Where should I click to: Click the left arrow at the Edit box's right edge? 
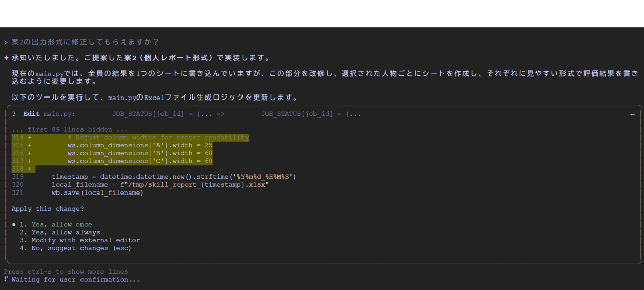(632, 114)
